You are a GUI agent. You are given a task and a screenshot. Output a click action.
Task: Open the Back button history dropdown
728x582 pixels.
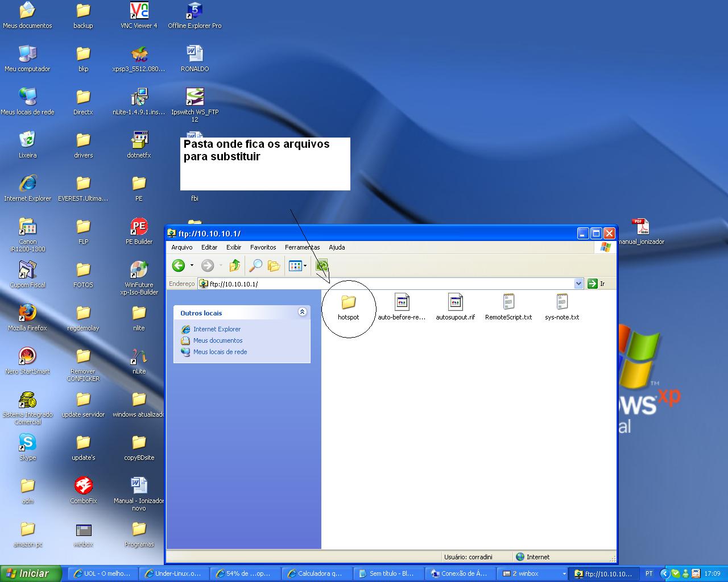[192, 265]
